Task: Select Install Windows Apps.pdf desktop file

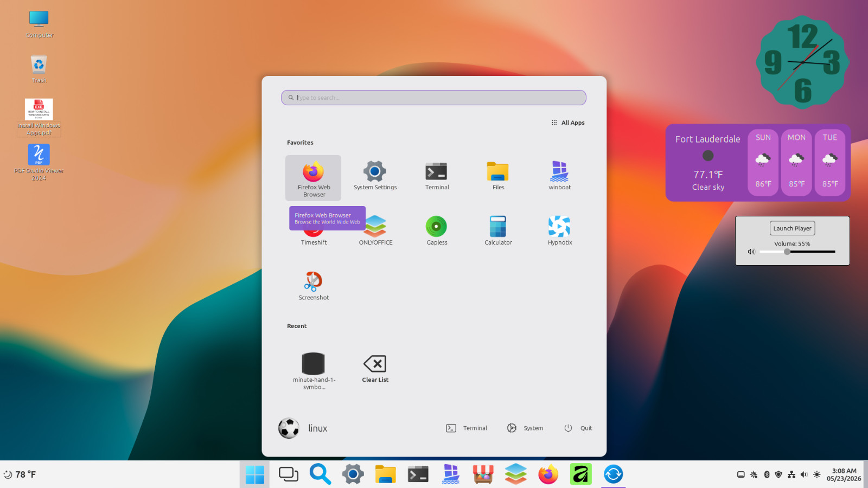Action: tap(39, 117)
